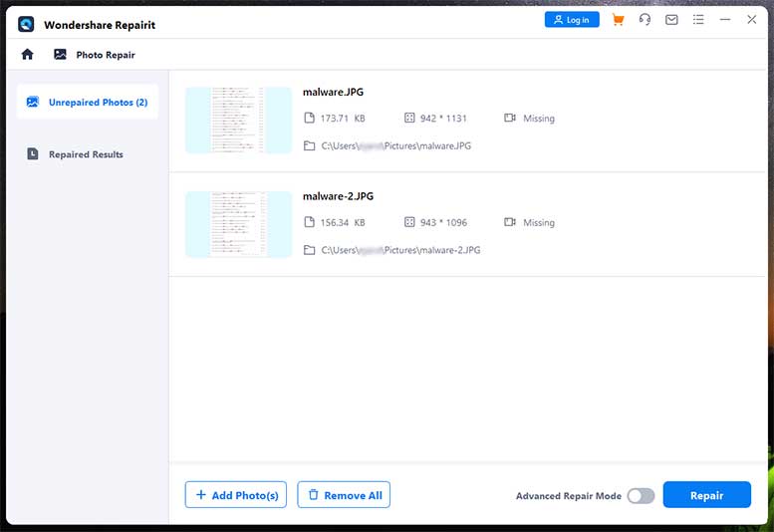This screenshot has height=532, width=774.
Task: Click the Log in button
Action: [x=572, y=20]
